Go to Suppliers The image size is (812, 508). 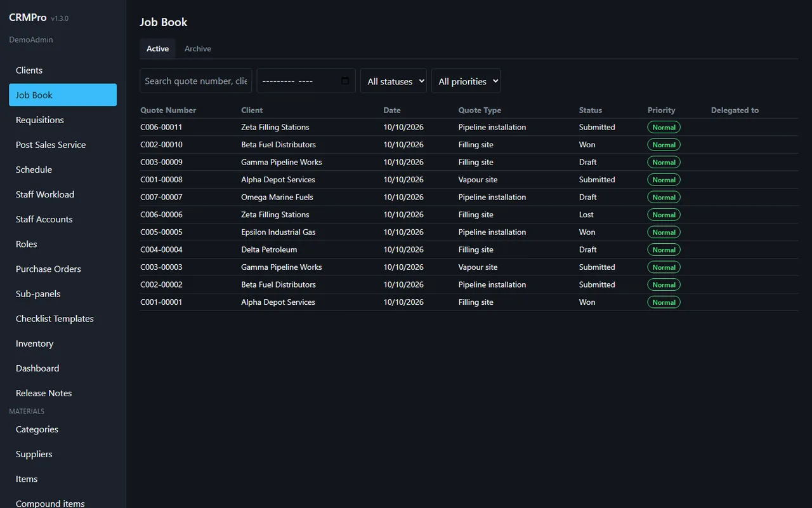63,454
